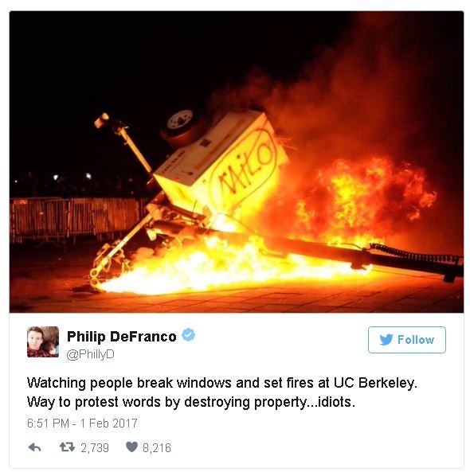Click the metal barricade fence in photo
The image size is (470, 476).
[76, 217]
